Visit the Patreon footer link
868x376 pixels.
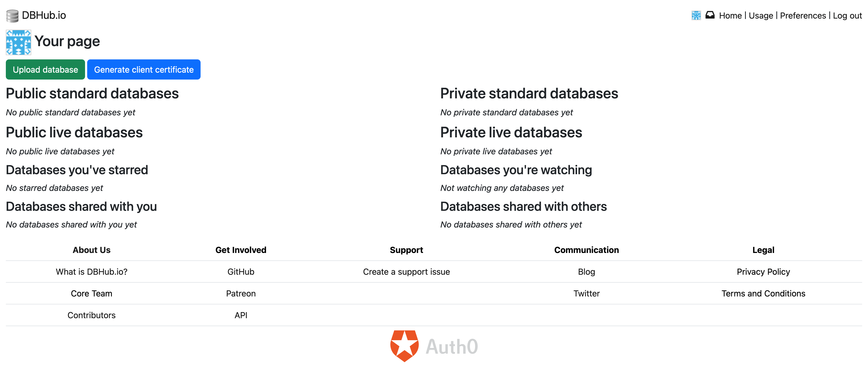[x=241, y=293]
